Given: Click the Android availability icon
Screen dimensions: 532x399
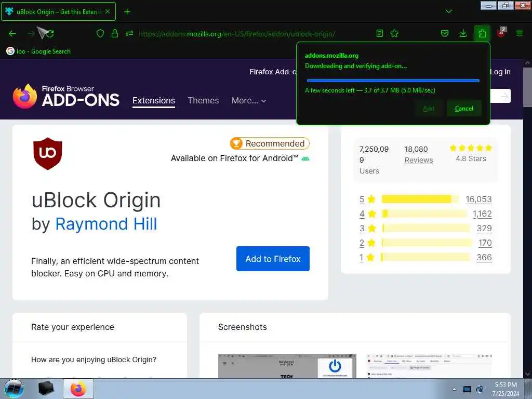Looking at the screenshot, I should [x=305, y=158].
